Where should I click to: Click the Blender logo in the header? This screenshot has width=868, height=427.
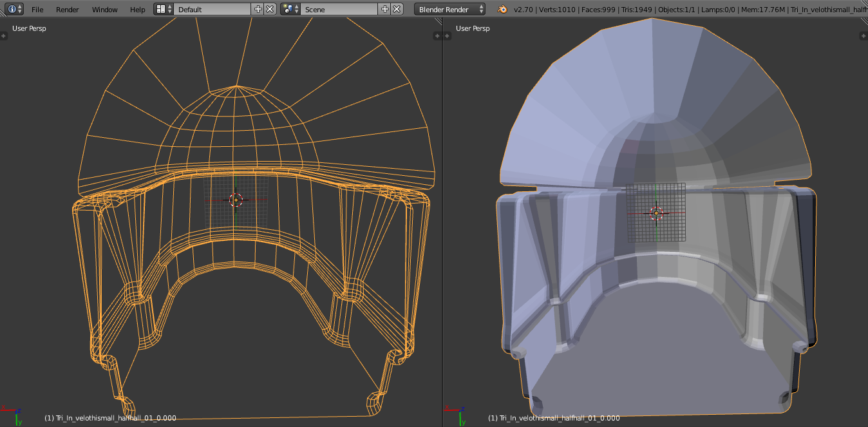click(501, 9)
